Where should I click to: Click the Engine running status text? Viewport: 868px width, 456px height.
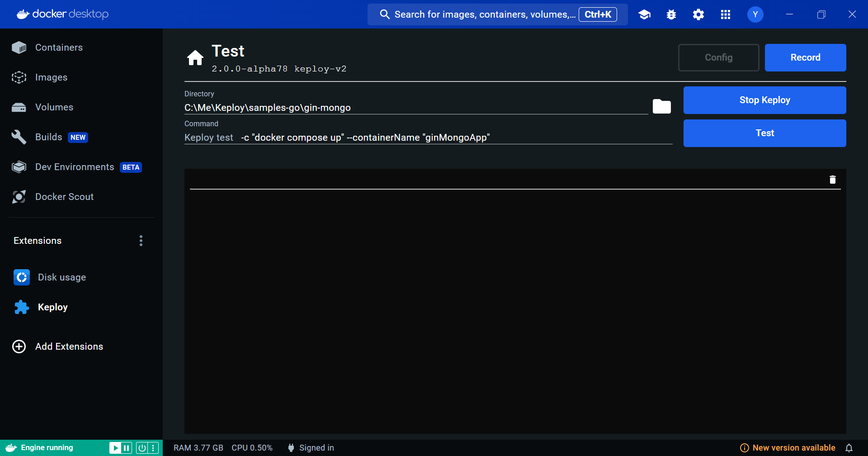(x=47, y=448)
